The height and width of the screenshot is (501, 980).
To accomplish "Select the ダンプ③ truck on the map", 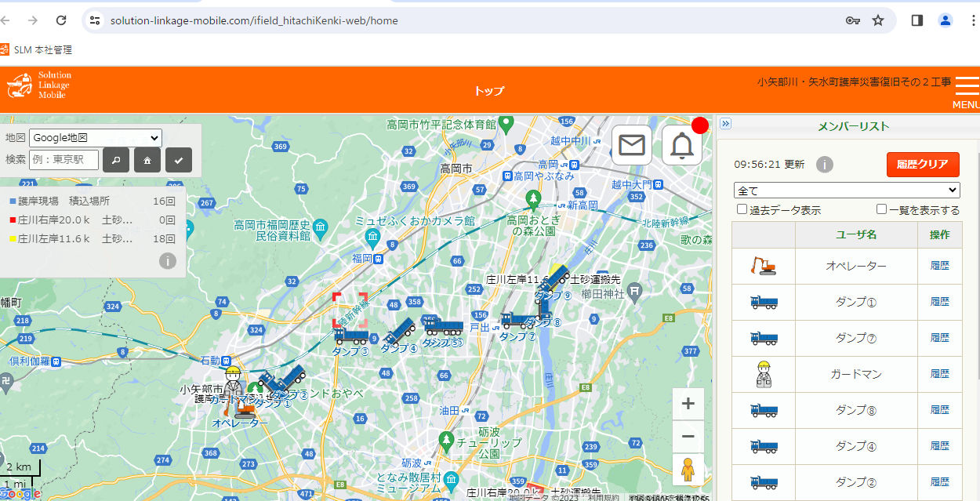I will (351, 337).
